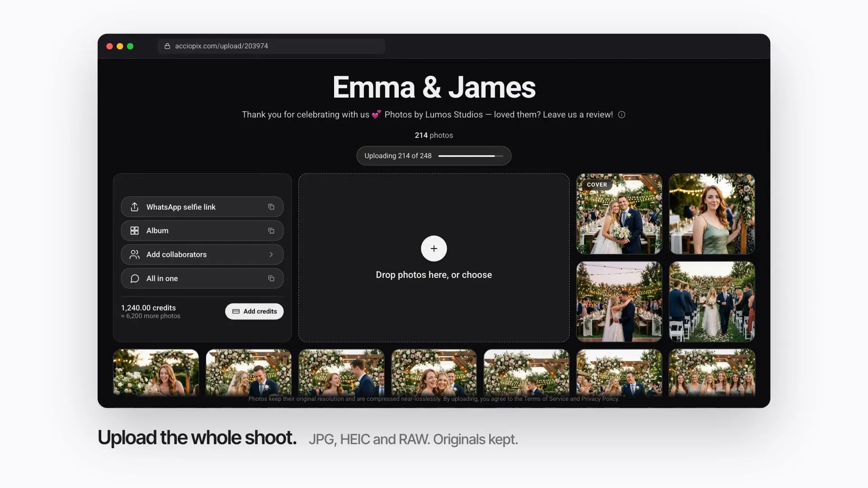868x488 pixels.
Task: Click the Add credits button
Action: [254, 311]
